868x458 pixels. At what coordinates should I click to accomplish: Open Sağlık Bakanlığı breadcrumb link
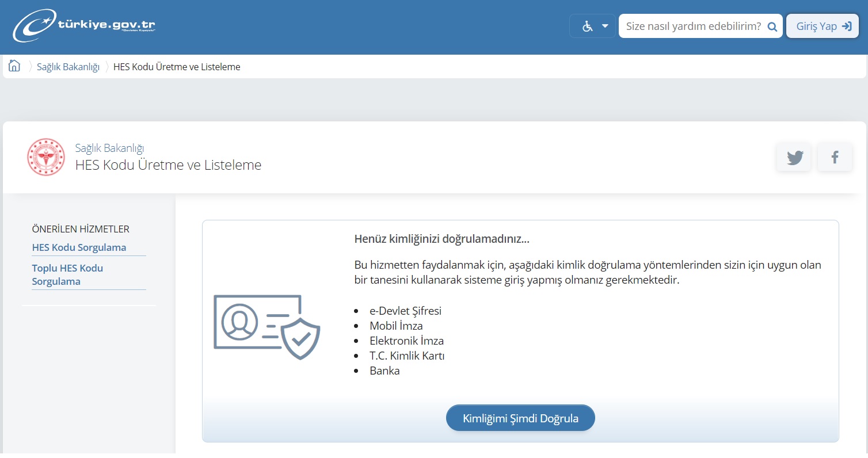pos(68,67)
